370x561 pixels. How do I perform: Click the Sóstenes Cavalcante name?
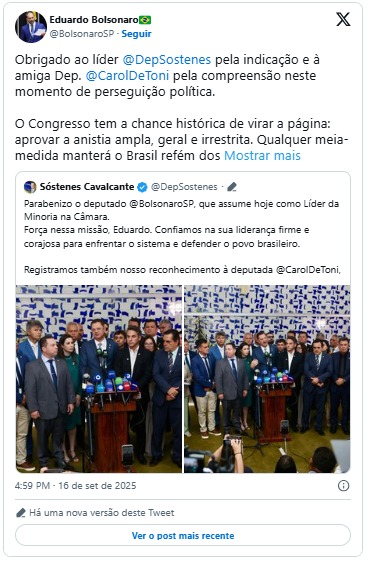(x=87, y=187)
